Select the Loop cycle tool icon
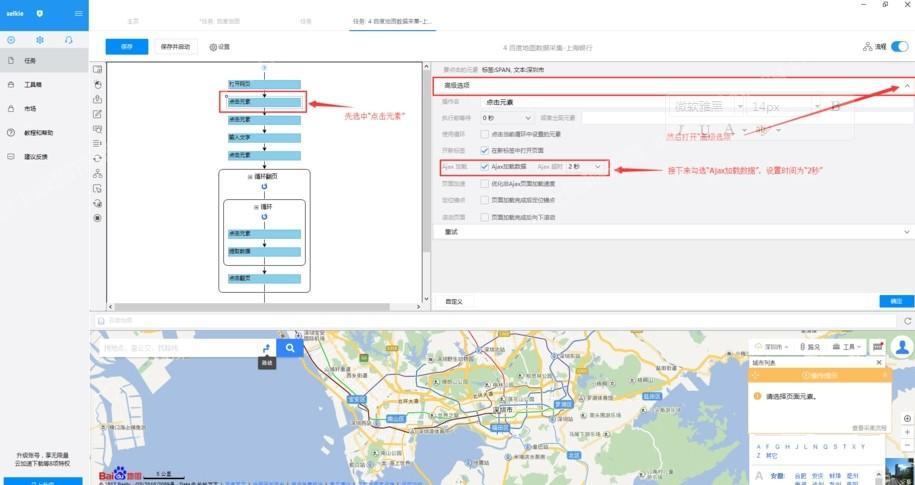This screenshot has width=915, height=485. [97, 158]
